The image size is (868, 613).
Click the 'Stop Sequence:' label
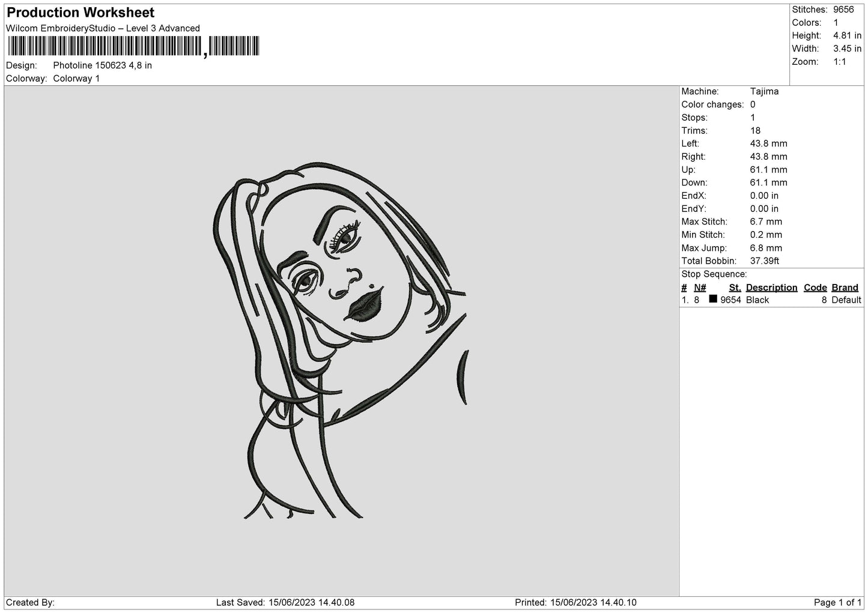tap(714, 274)
